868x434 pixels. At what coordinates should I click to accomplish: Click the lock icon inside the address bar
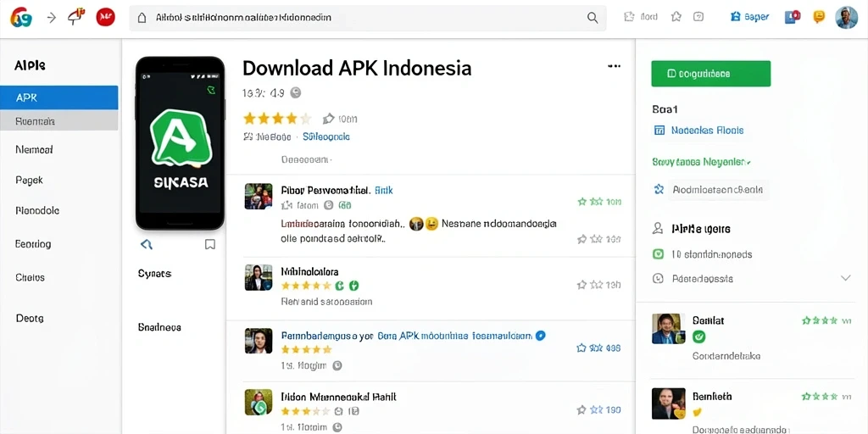(142, 18)
